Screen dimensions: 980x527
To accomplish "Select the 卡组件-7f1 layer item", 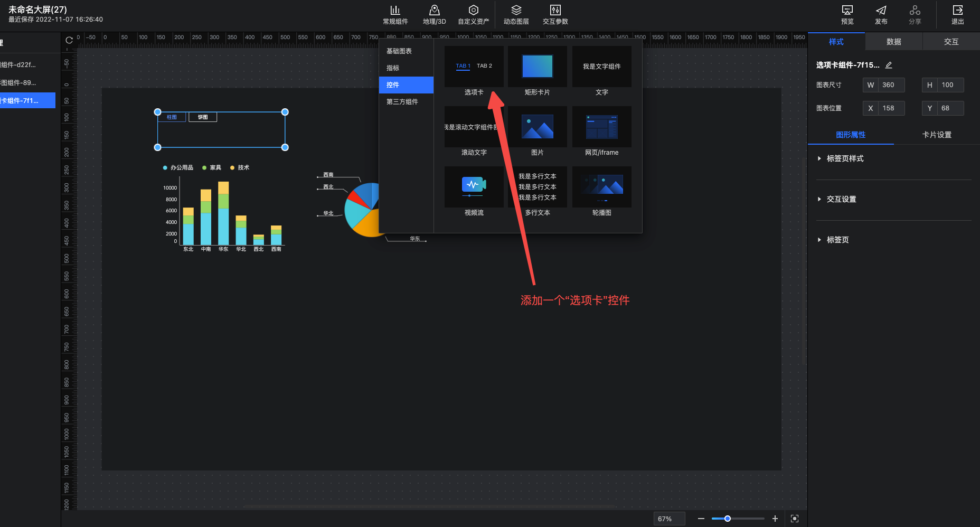I will (x=27, y=100).
